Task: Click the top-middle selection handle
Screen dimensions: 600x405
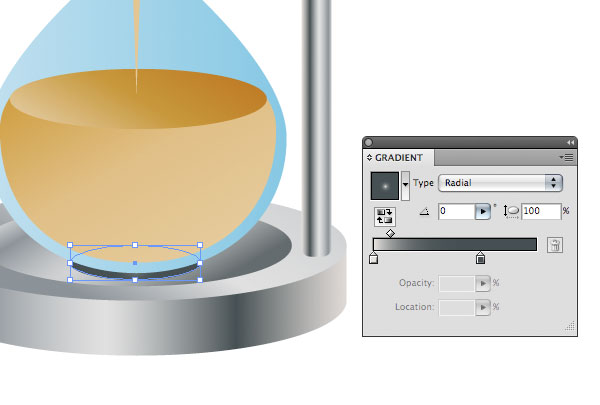Action: point(135,245)
